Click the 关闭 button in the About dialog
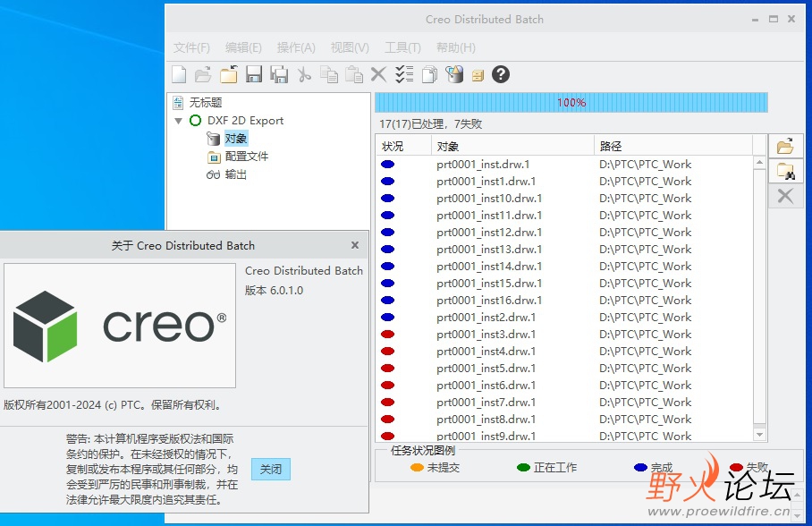Screen dimensions: 812x526 pos(271,470)
